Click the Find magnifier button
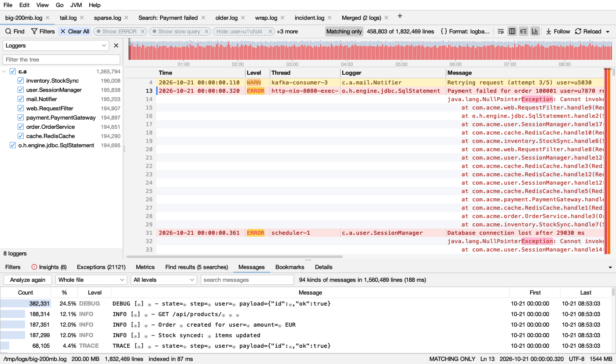This screenshot has height=364, width=616. pos(15,31)
